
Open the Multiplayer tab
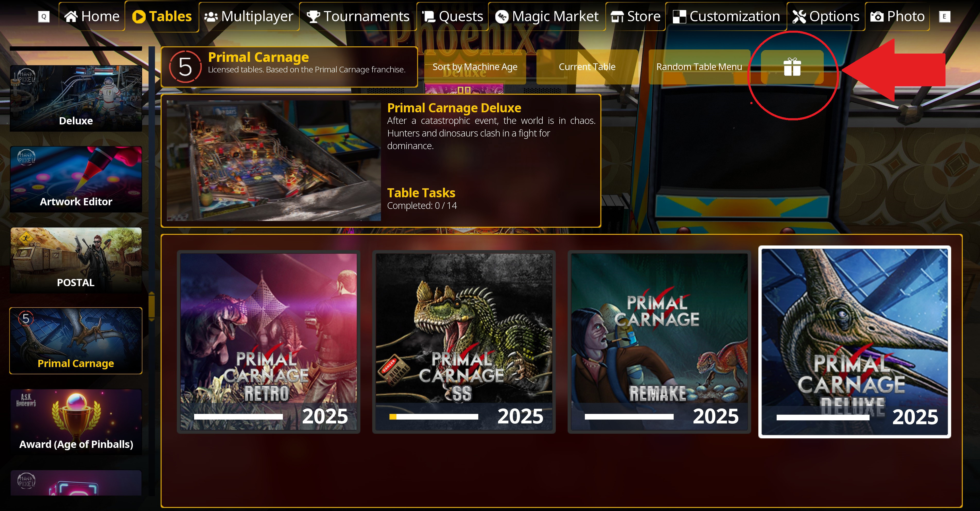tap(249, 16)
